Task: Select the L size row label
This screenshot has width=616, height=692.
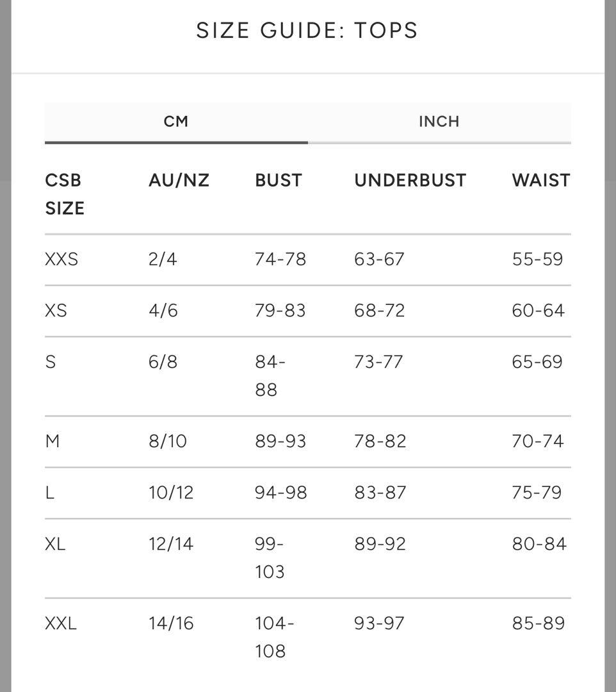Action: [x=49, y=493]
